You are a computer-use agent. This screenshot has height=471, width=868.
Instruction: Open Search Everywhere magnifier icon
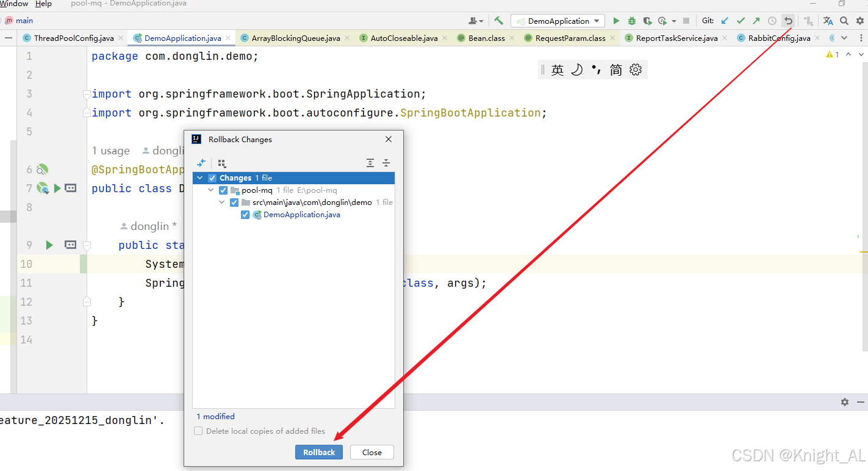point(844,21)
